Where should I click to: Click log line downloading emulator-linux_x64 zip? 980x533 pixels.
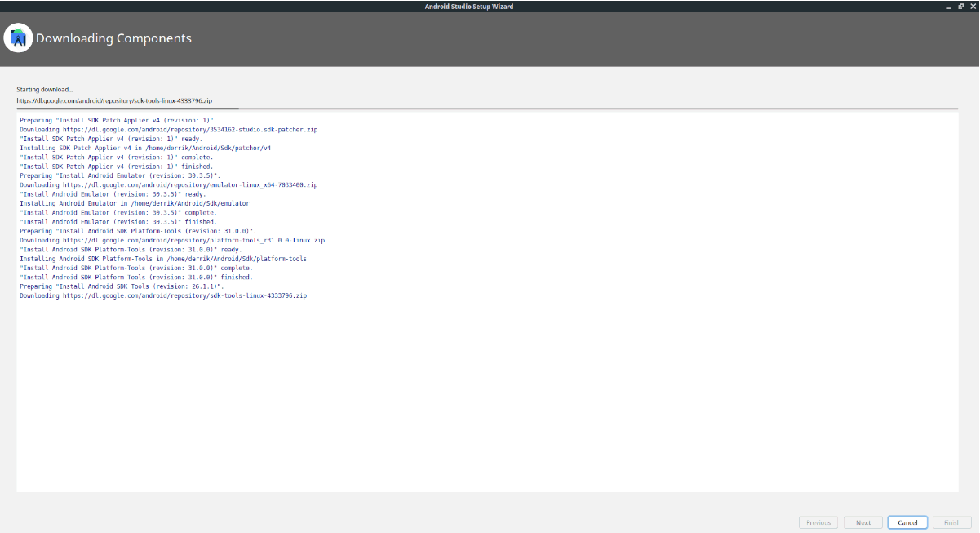(x=169, y=184)
